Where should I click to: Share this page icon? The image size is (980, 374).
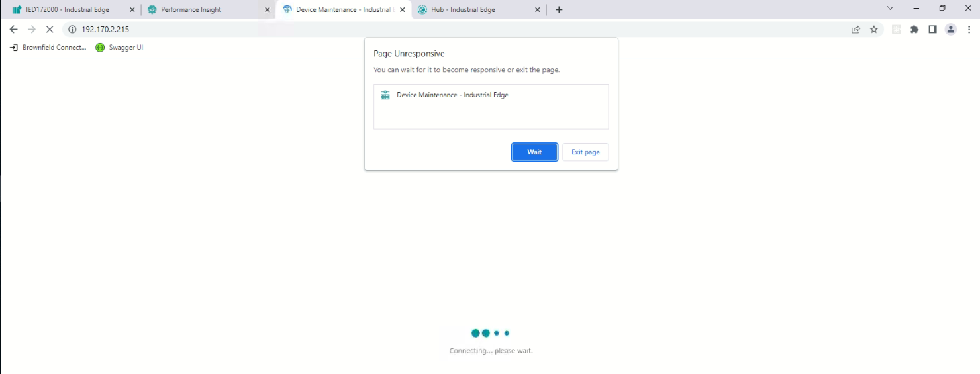[856, 30]
